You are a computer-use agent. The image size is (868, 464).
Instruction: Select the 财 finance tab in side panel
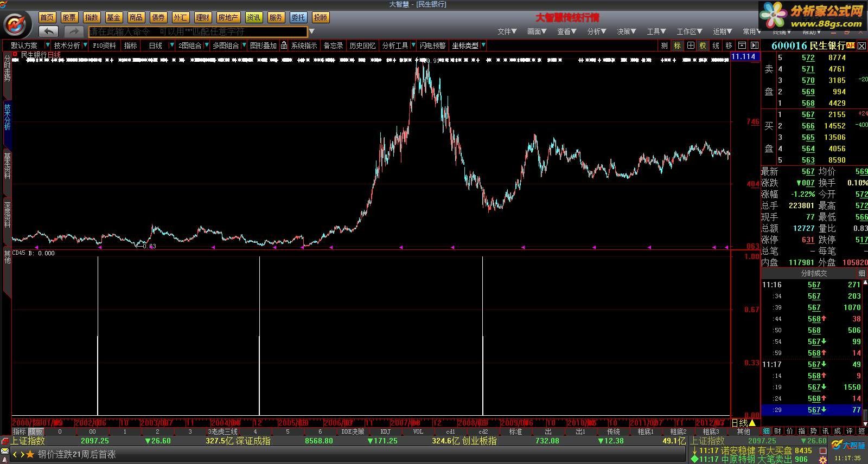click(778, 431)
